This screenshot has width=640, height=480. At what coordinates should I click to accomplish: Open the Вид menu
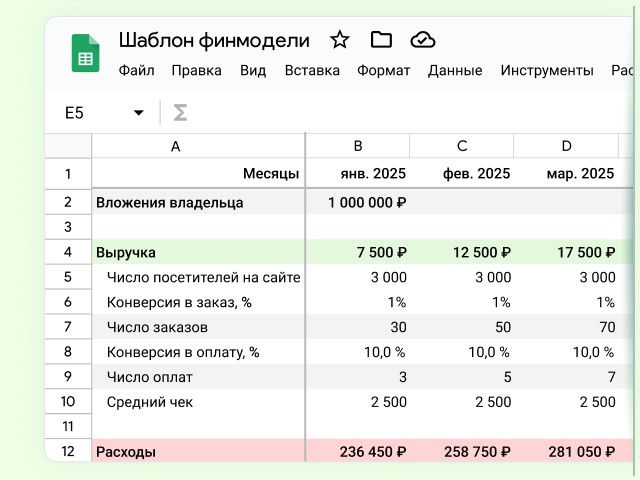tap(253, 70)
